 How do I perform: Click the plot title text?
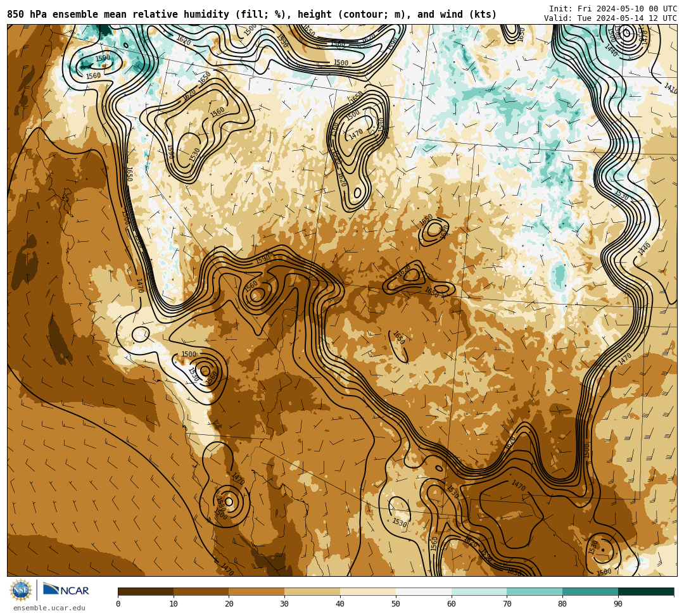[x=251, y=15]
